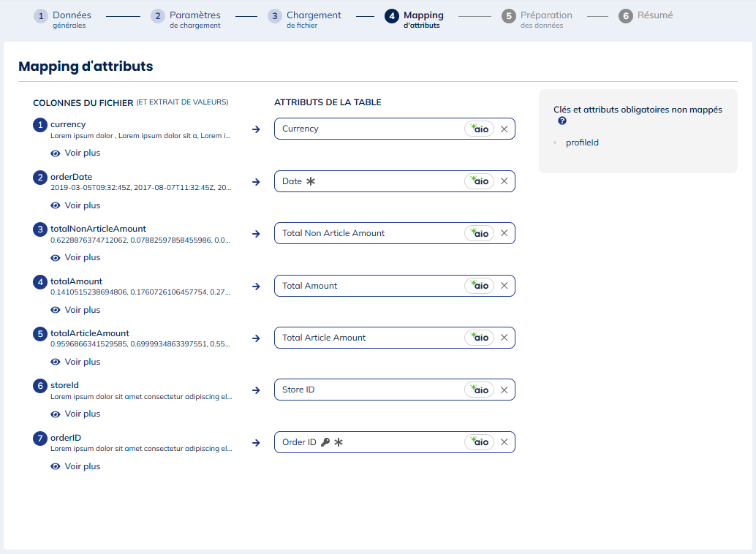
Task: Show more values for currency column
Action: (x=75, y=153)
